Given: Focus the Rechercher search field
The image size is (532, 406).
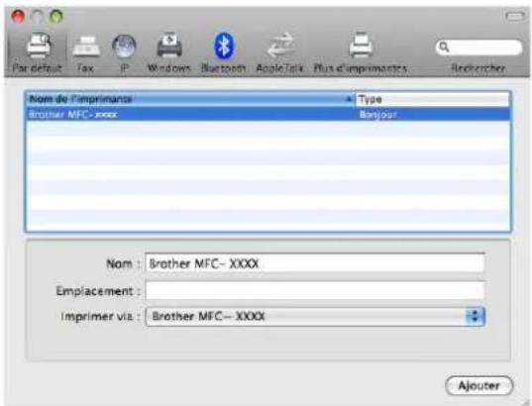Looking at the screenshot, I should (479, 48).
